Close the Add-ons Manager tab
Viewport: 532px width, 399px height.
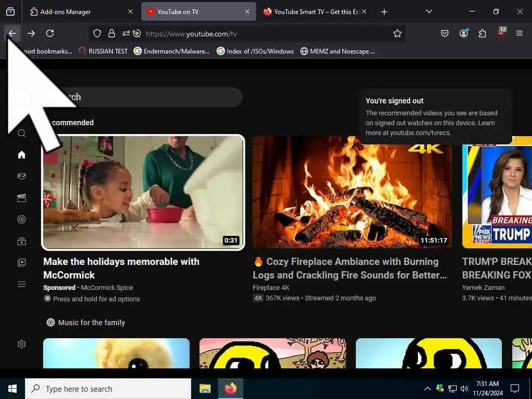pos(130,11)
